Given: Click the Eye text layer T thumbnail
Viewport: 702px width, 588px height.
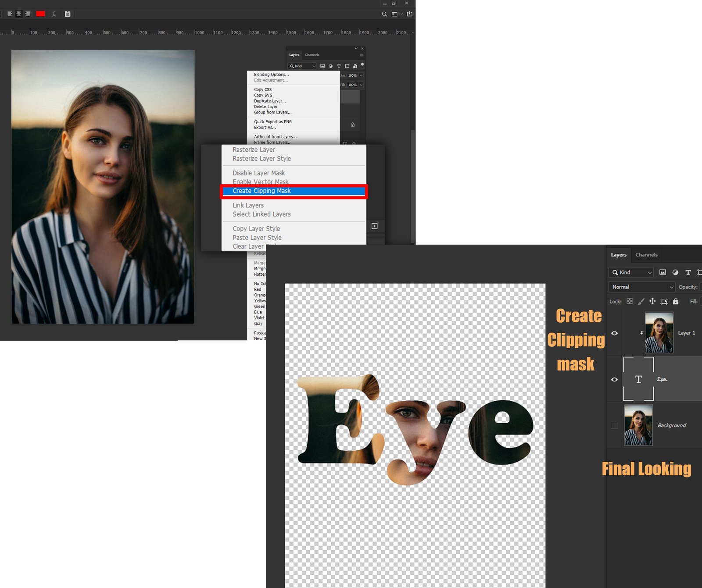Looking at the screenshot, I should click(x=638, y=379).
